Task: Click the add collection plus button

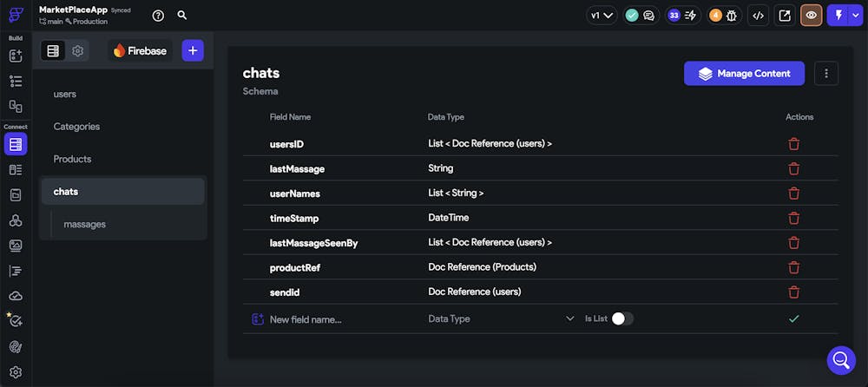Action: 193,50
